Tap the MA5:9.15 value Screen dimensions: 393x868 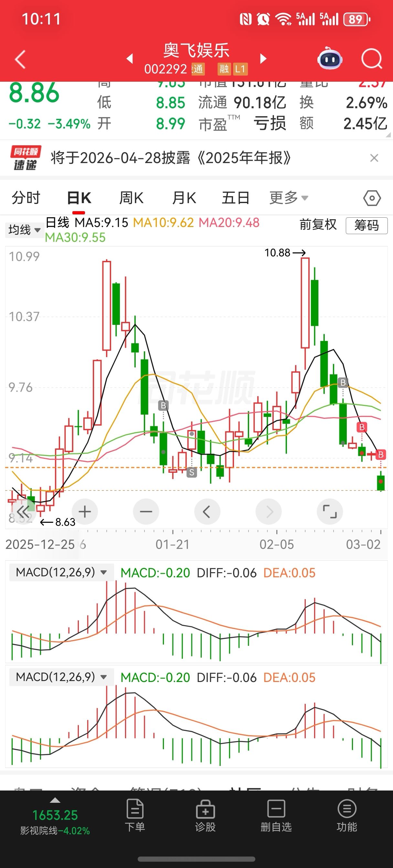click(101, 222)
